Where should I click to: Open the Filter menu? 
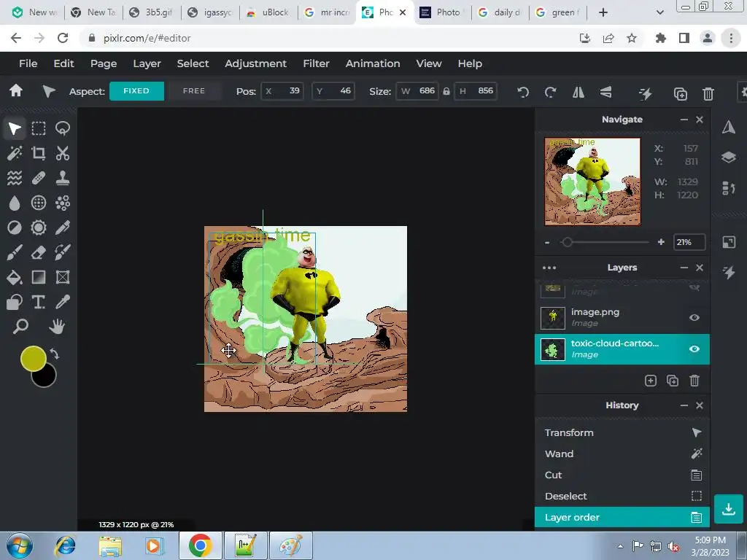317,63
